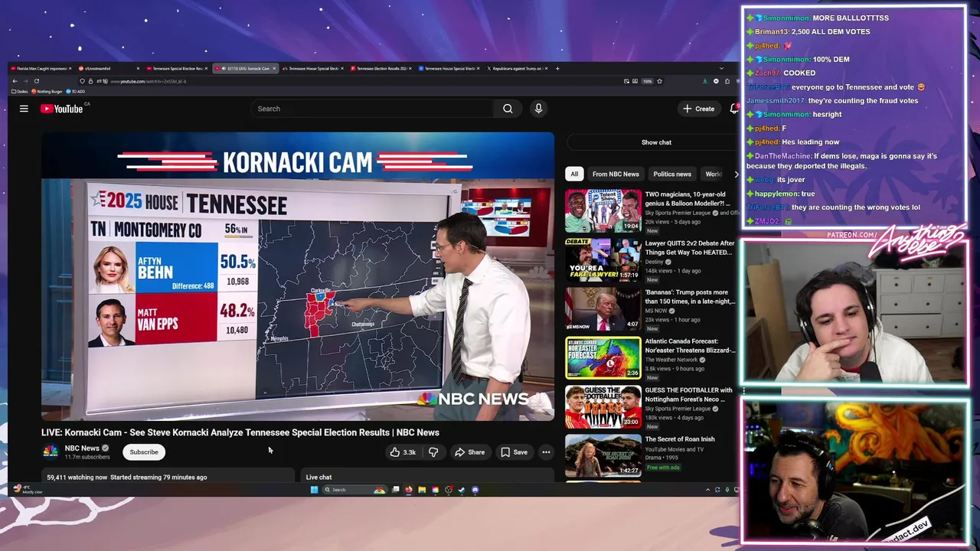The height and width of the screenshot is (551, 980).
Task: Open title 'The Secret of Roan Inish'
Action: coord(680,439)
